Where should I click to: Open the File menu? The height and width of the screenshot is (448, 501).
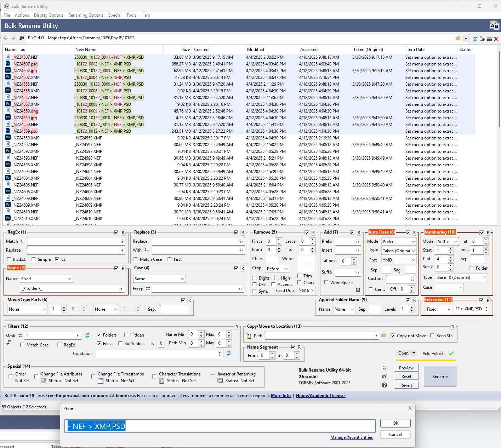pos(7,15)
